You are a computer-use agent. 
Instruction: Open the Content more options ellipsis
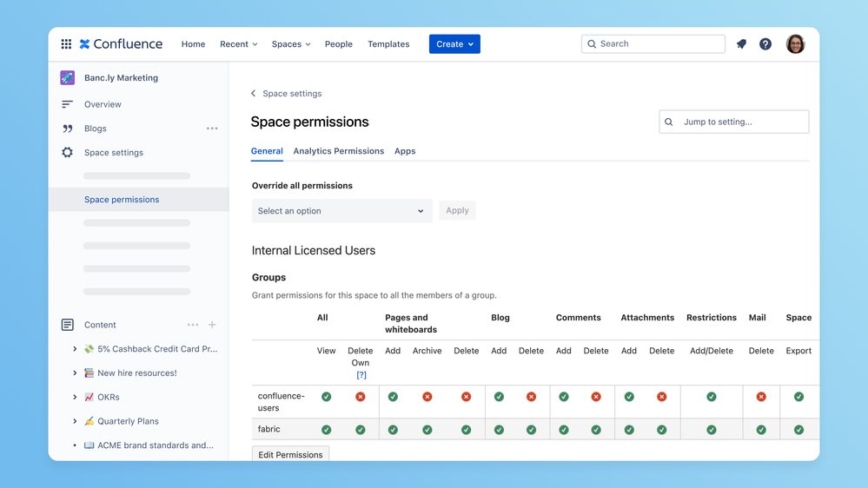193,325
